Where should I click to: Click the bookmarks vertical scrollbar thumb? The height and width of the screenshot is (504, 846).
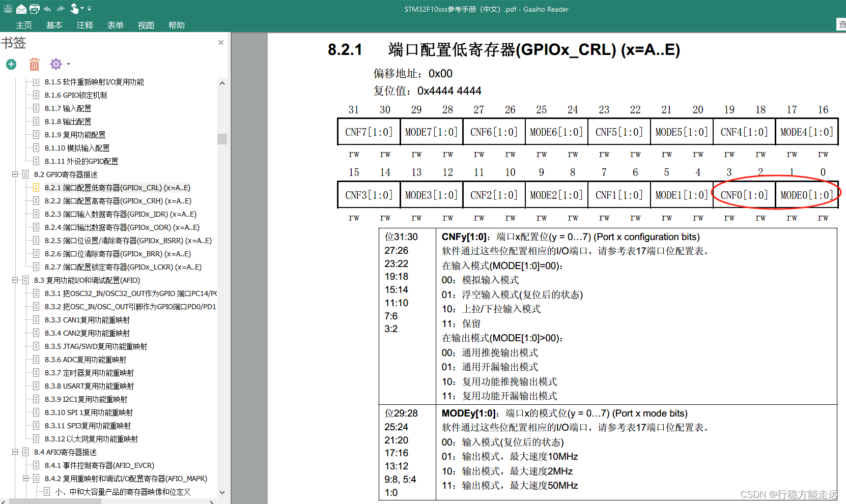[x=222, y=139]
